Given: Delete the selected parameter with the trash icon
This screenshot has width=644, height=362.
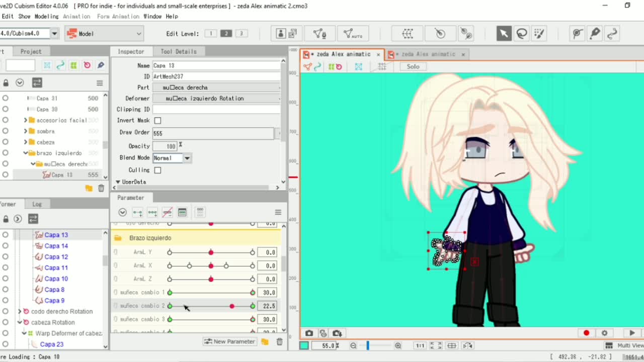Looking at the screenshot, I should 279,341.
